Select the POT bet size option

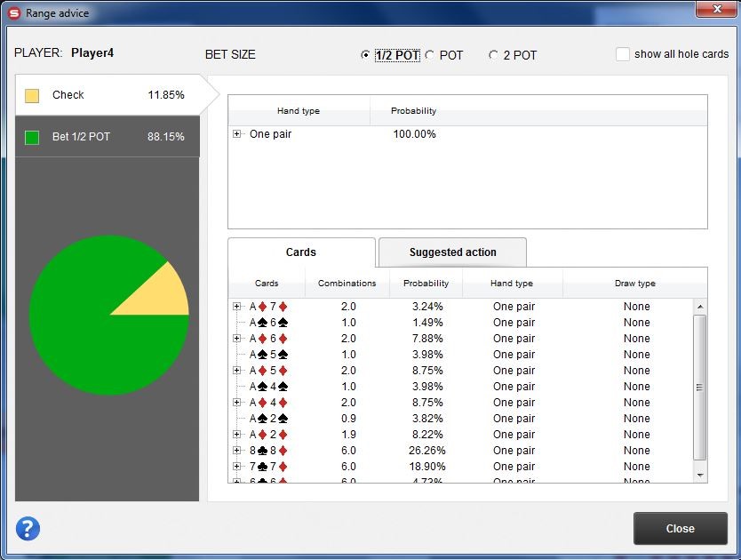click(430, 55)
